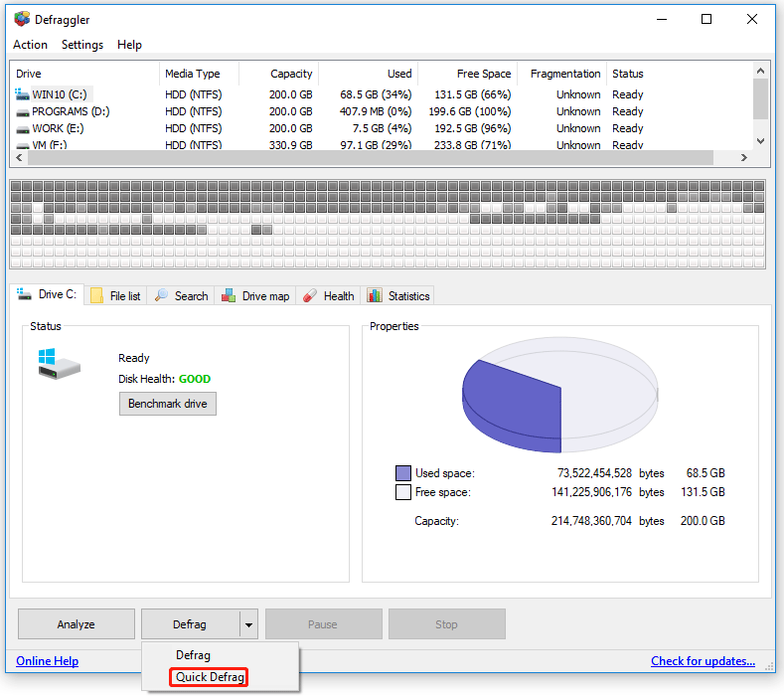This screenshot has height=697, width=784.
Task: Click the GOOD disk health status text
Action: pyautogui.click(x=195, y=379)
